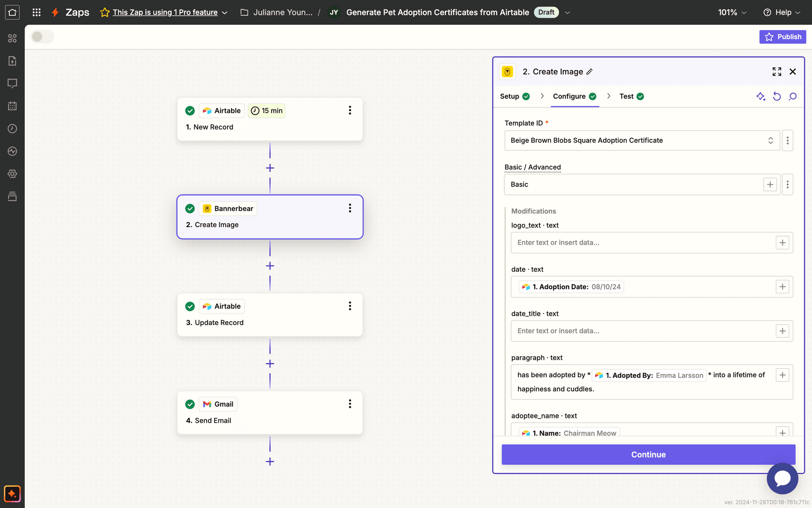Click the plus button to add a new Zap step
Image resolution: width=812 pixels, height=508 pixels.
click(270, 462)
